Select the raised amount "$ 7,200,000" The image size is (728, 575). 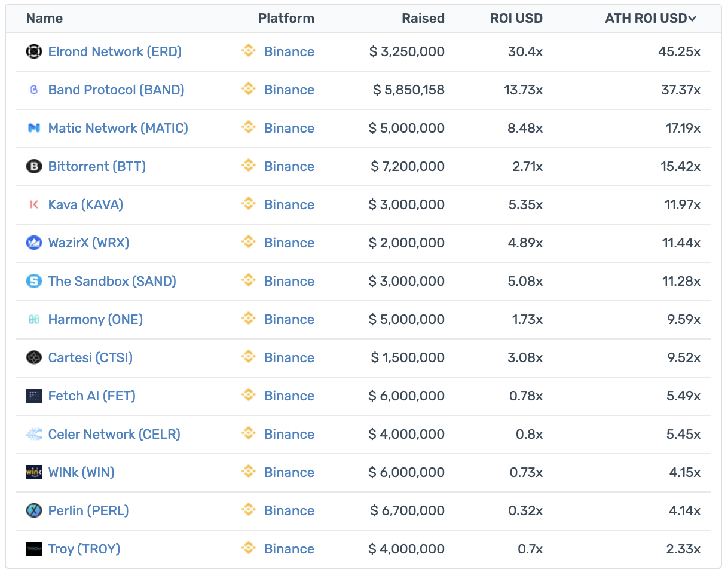point(408,166)
